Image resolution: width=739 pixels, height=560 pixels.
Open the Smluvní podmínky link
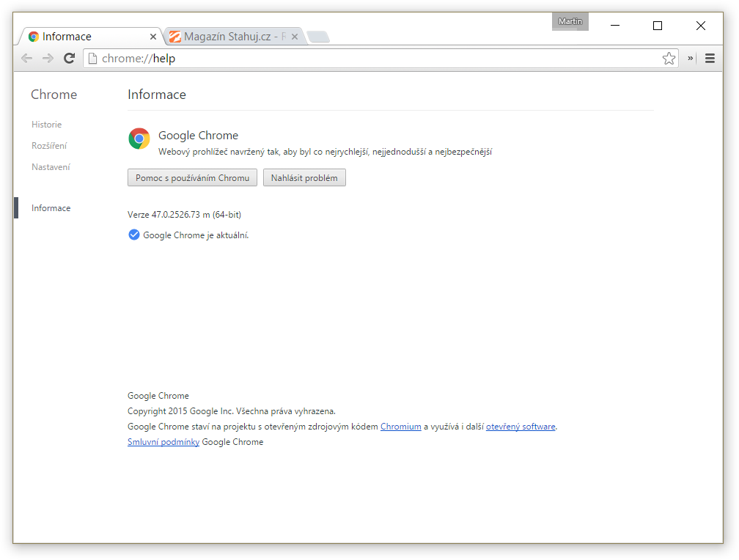pos(163,442)
